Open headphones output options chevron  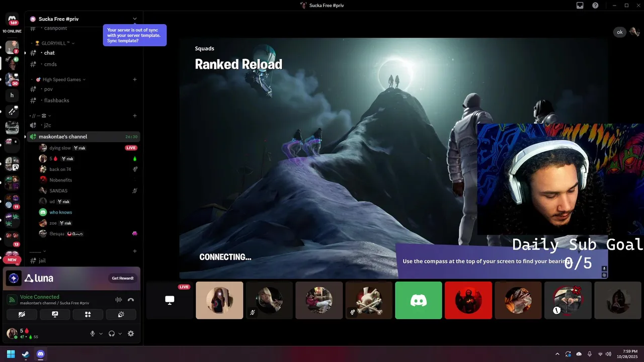120,333
